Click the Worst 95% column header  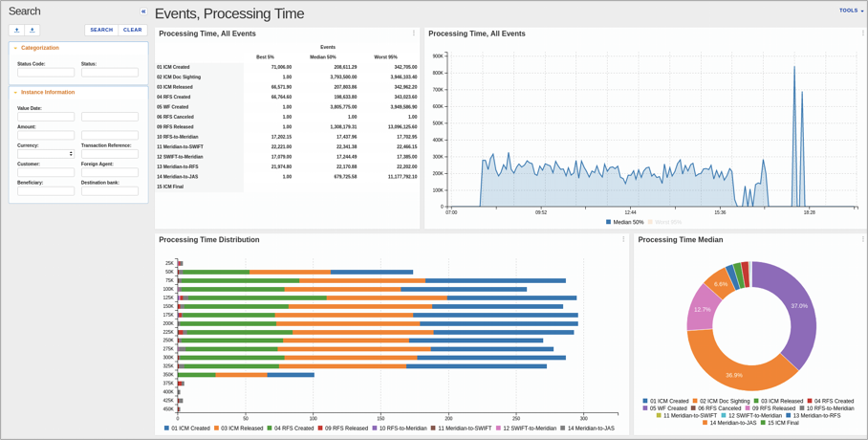(385, 57)
